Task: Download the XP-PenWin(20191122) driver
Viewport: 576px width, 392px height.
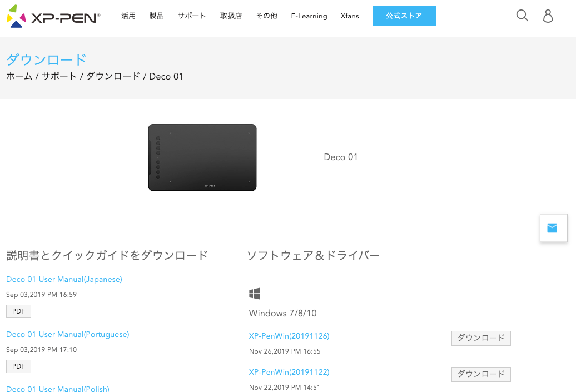Action: tap(481, 374)
